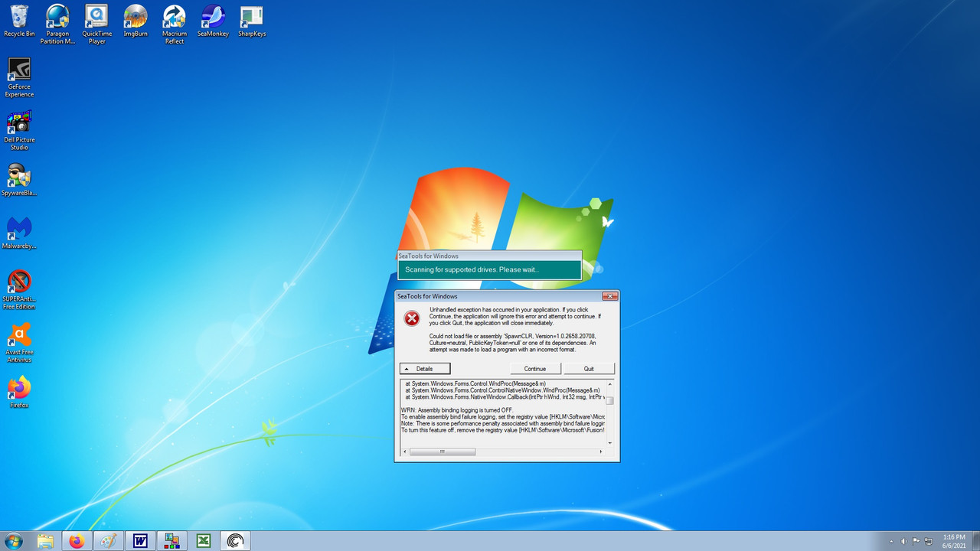Select the SharpKeys desktop icon
The height and width of the screenshot is (551, 980).
[x=252, y=21]
